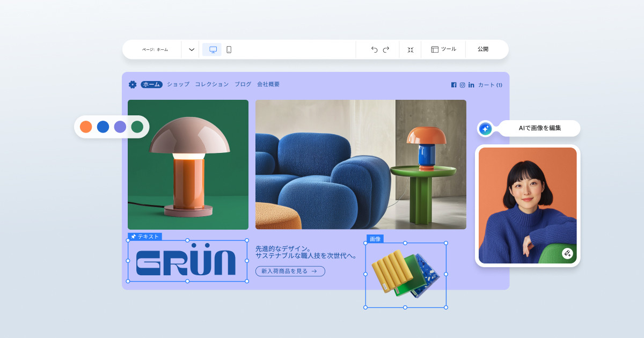644x338 pixels.
Task: Click the Instagram icon in header
Action: pyautogui.click(x=462, y=85)
